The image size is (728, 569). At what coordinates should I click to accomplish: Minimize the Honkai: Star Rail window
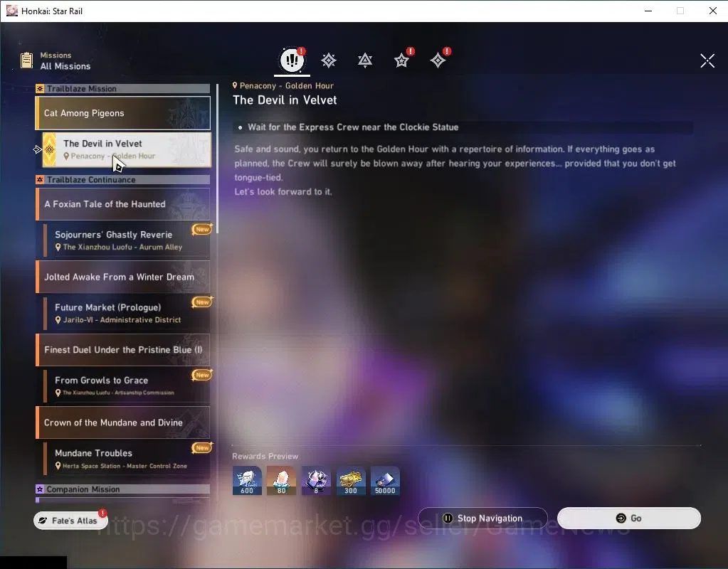[x=648, y=11]
